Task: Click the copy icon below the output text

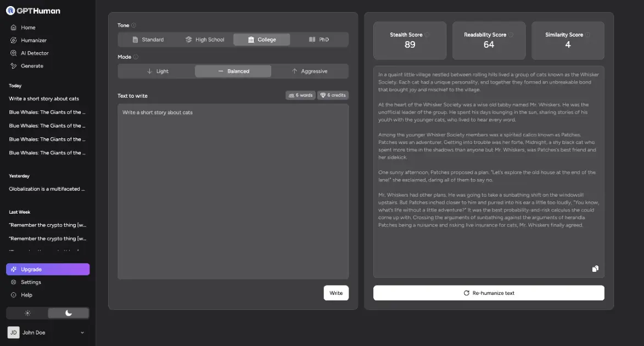Action: pyautogui.click(x=595, y=269)
